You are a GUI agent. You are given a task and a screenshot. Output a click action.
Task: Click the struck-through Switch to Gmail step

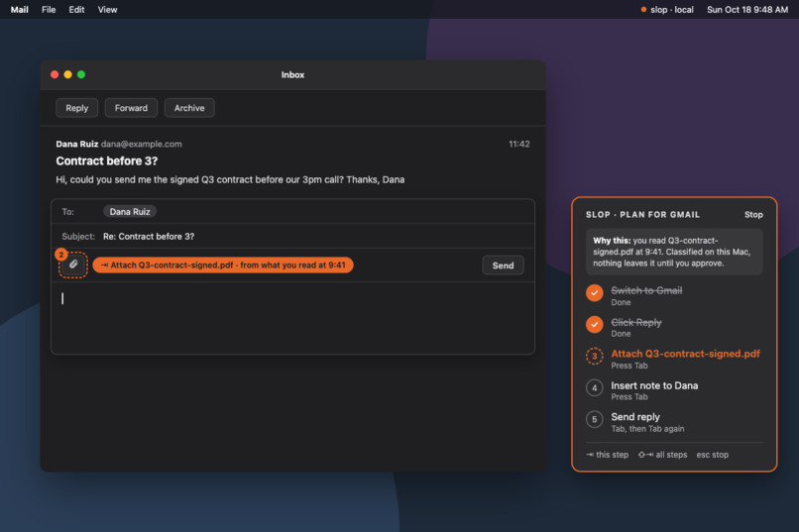pos(646,290)
